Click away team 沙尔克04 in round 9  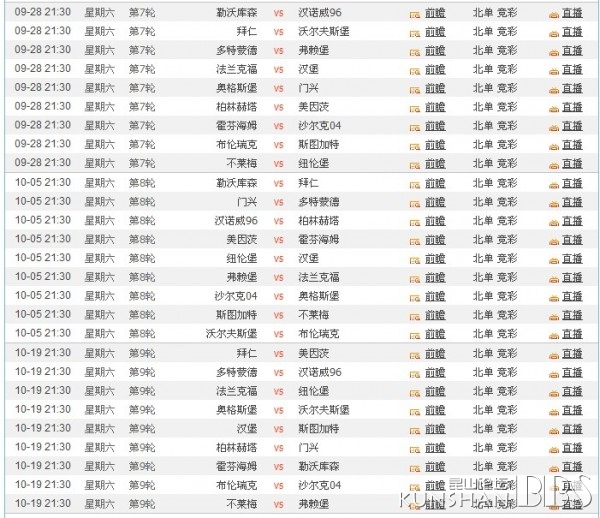[320, 485]
